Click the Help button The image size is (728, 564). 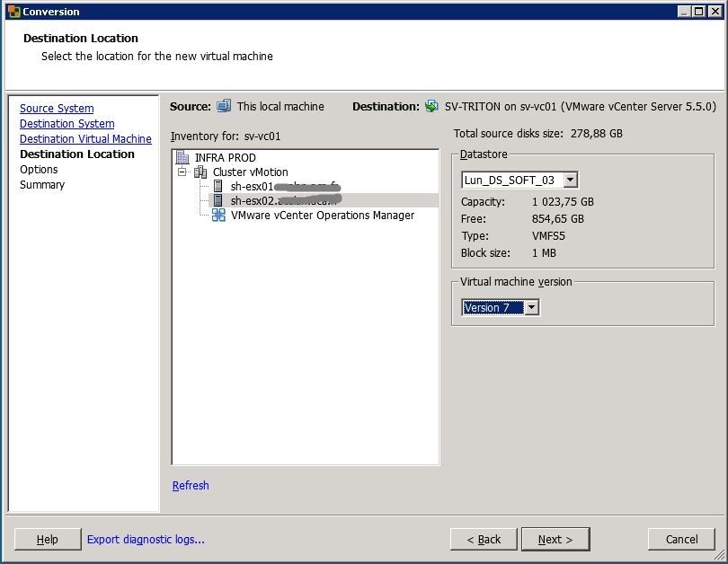pos(48,540)
